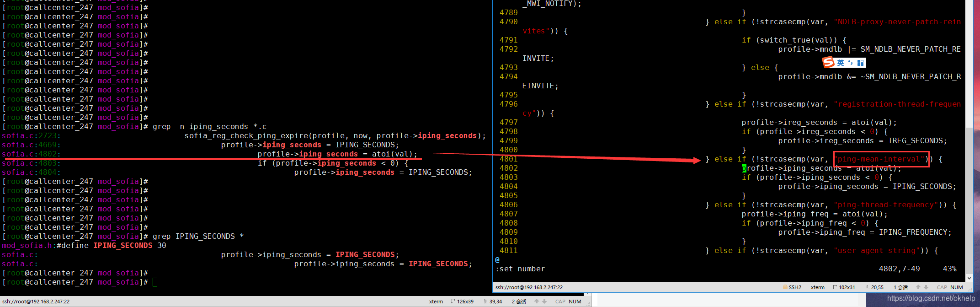Toggle Sogou English/Chinese mode button
980x307 pixels.
pyautogui.click(x=841, y=63)
